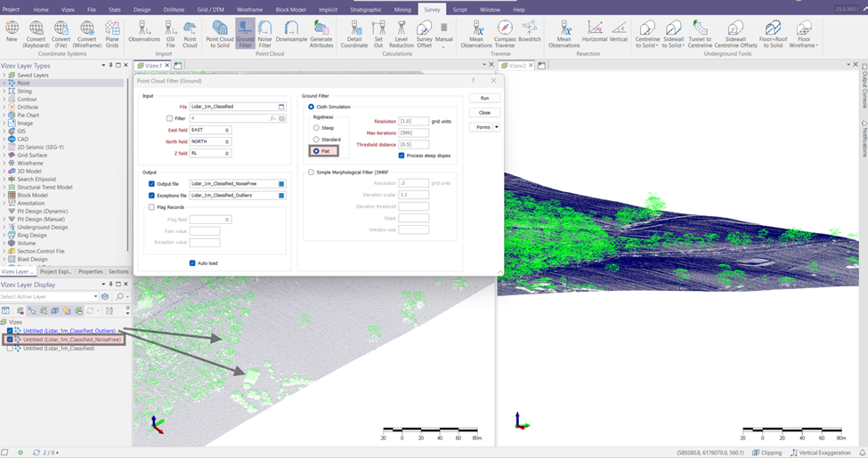868x458 pixels.
Task: Open the Forms dropdown arrow
Action: 497,127
